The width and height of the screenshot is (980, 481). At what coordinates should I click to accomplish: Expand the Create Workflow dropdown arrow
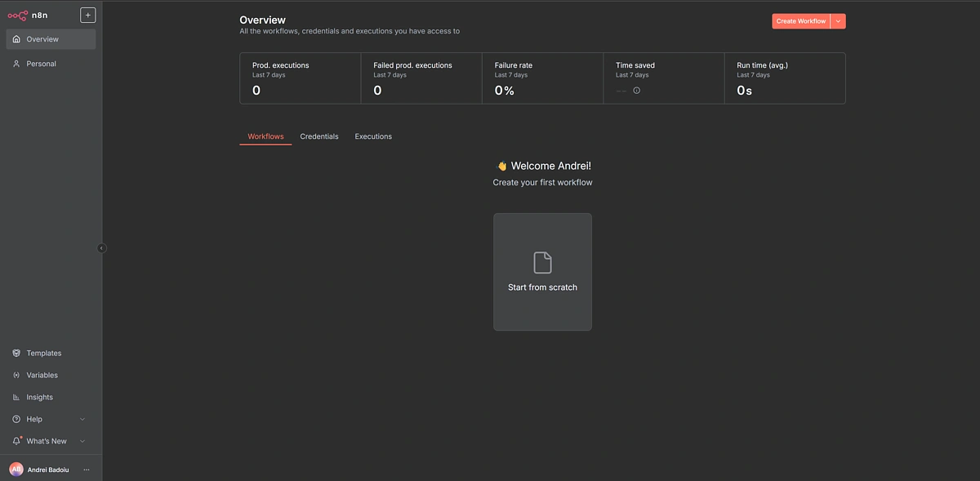click(838, 21)
